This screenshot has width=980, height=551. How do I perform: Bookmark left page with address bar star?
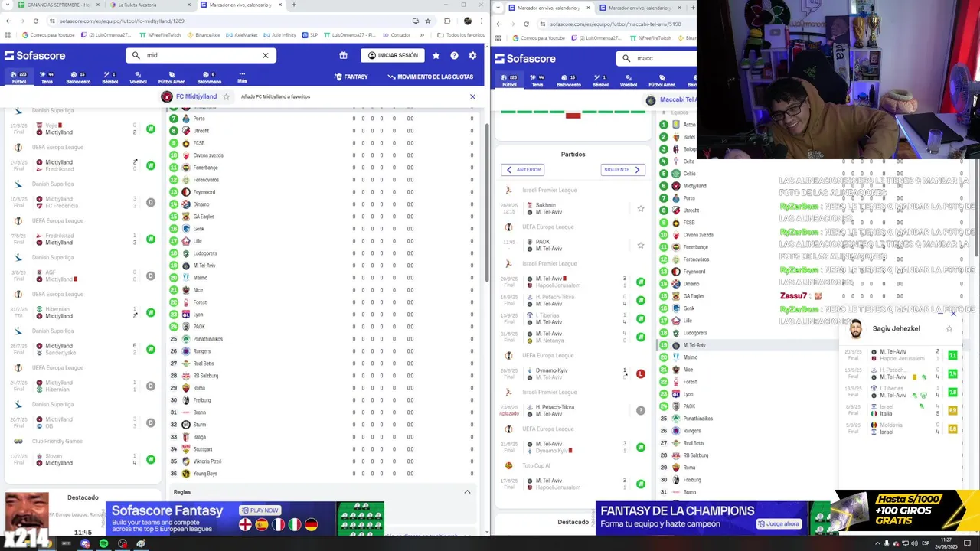pos(427,21)
